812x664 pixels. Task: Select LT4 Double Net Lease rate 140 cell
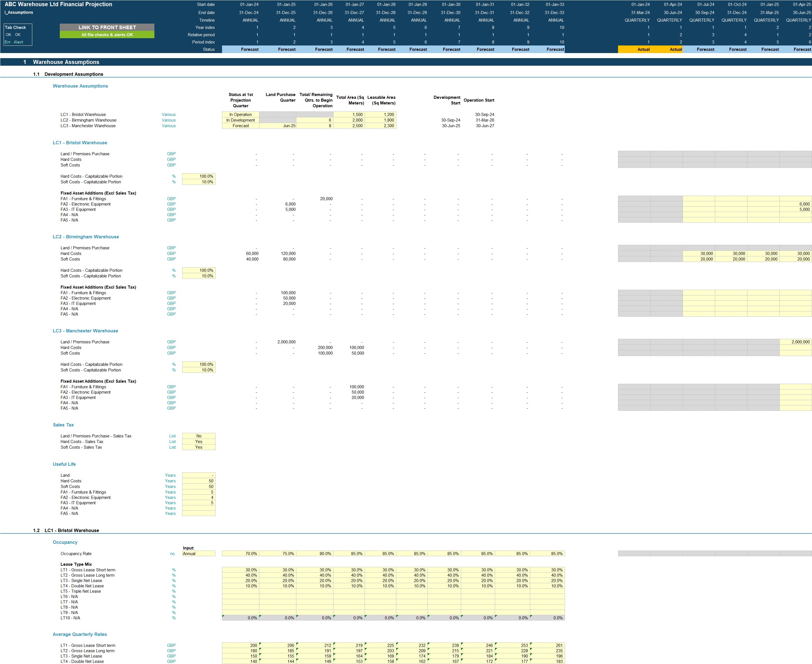point(241,661)
